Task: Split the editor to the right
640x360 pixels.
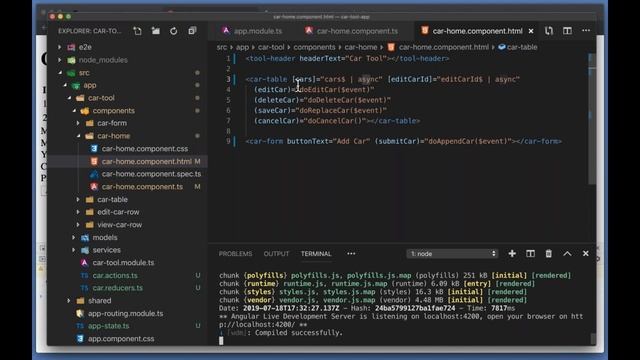Action: 567,31
